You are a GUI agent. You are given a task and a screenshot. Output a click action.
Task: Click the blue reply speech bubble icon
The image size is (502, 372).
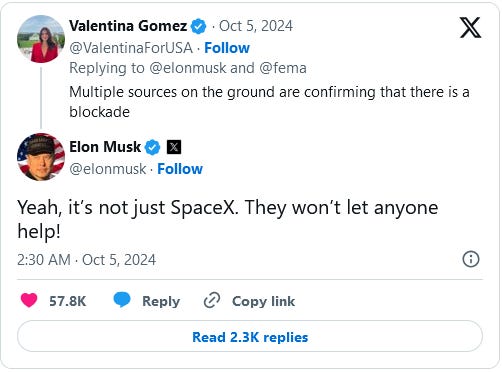pos(122,299)
